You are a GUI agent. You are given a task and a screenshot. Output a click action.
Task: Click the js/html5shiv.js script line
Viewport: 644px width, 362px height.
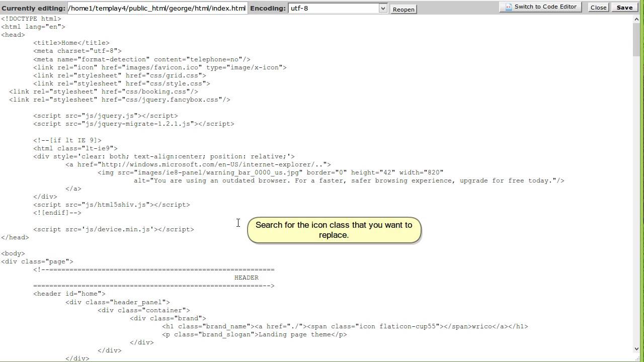112,205
